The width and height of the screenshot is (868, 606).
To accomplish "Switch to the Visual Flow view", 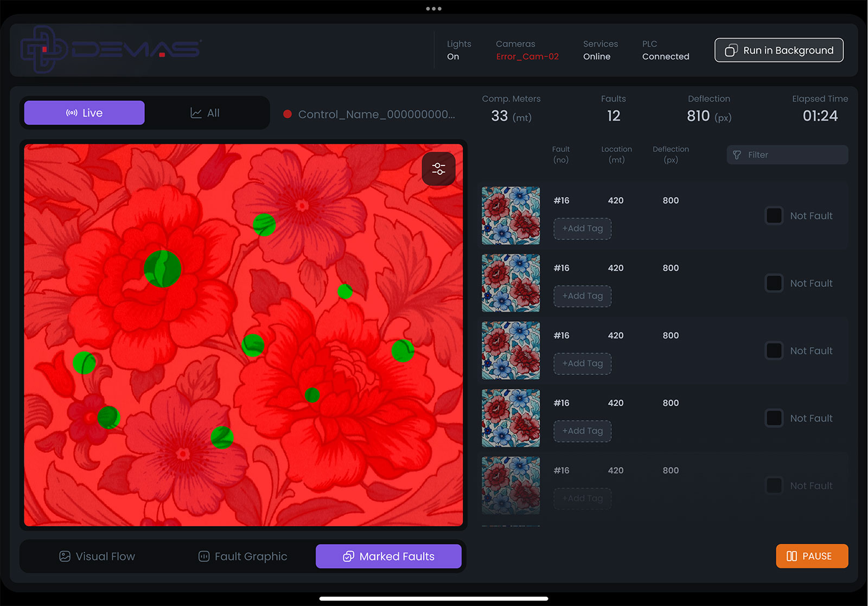I will coord(97,556).
